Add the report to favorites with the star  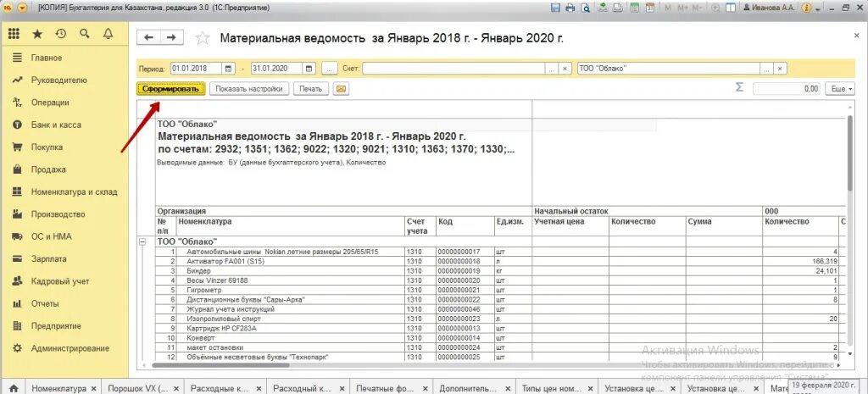203,37
